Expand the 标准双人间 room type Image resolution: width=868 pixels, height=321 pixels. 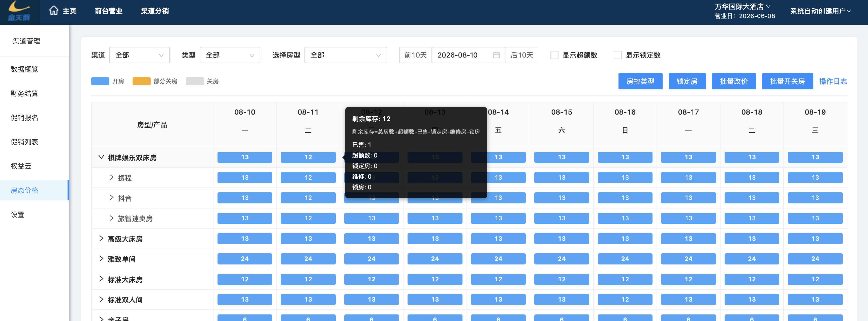click(101, 299)
